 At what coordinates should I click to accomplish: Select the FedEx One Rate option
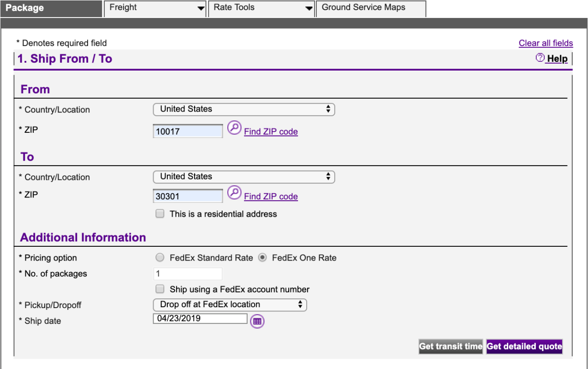coord(263,257)
